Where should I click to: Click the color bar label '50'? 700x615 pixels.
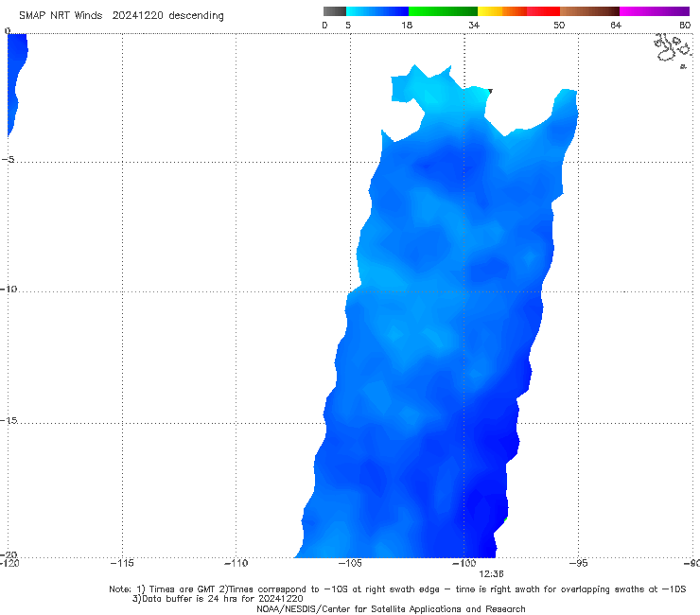pyautogui.click(x=559, y=25)
